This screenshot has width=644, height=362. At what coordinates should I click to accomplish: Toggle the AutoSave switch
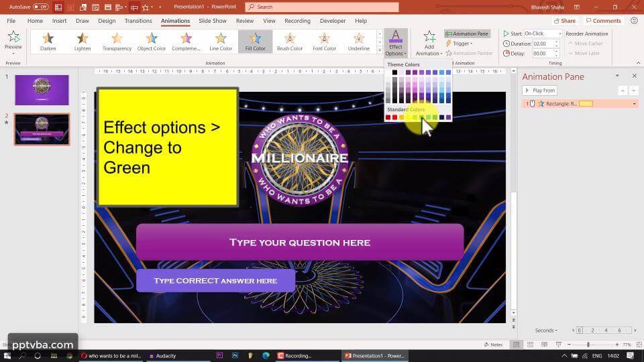tap(41, 7)
